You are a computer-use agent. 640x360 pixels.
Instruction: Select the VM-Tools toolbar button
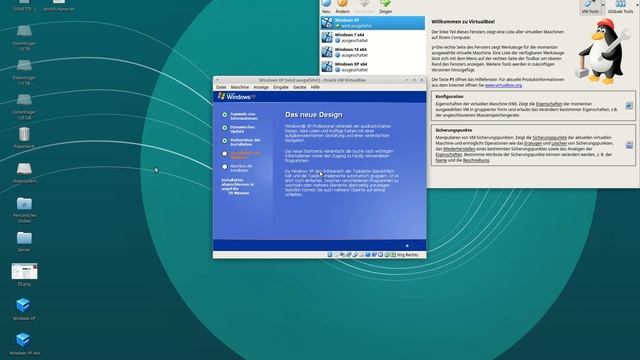(590, 7)
